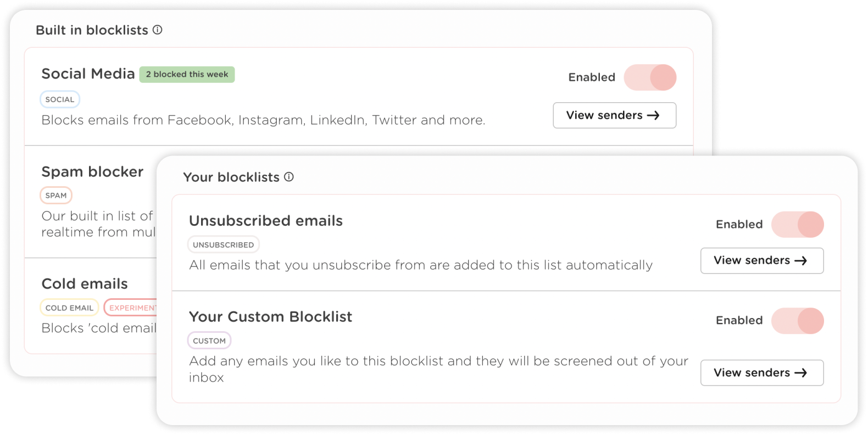The height and width of the screenshot is (435, 868).
Task: Select the Cold emails heading
Action: click(85, 283)
